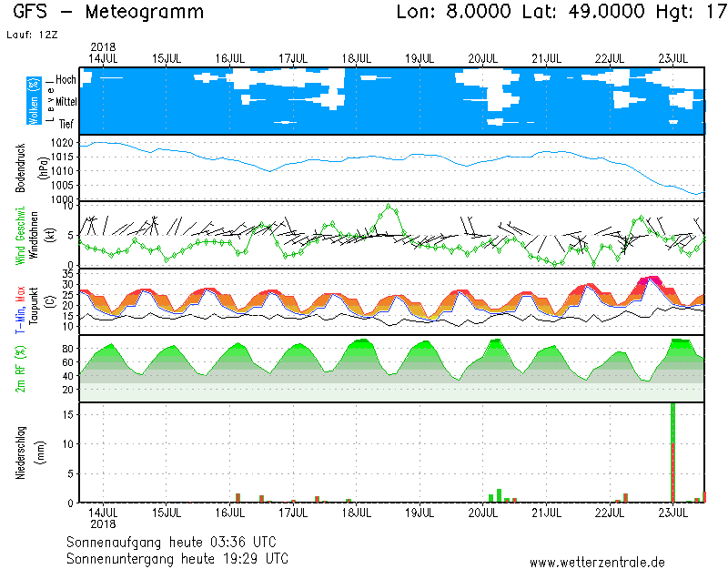
Task: Click the GFS – Meteogramm title
Action: tap(108, 13)
